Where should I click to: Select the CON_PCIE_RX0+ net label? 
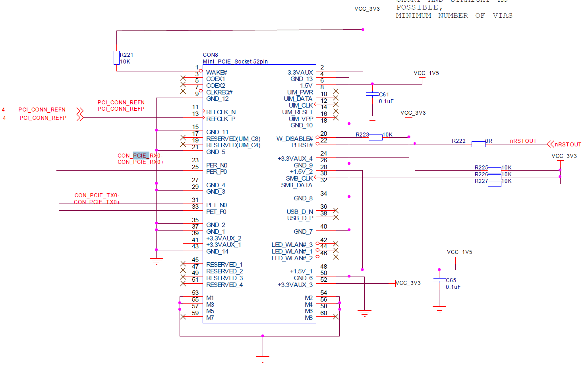coord(141,162)
